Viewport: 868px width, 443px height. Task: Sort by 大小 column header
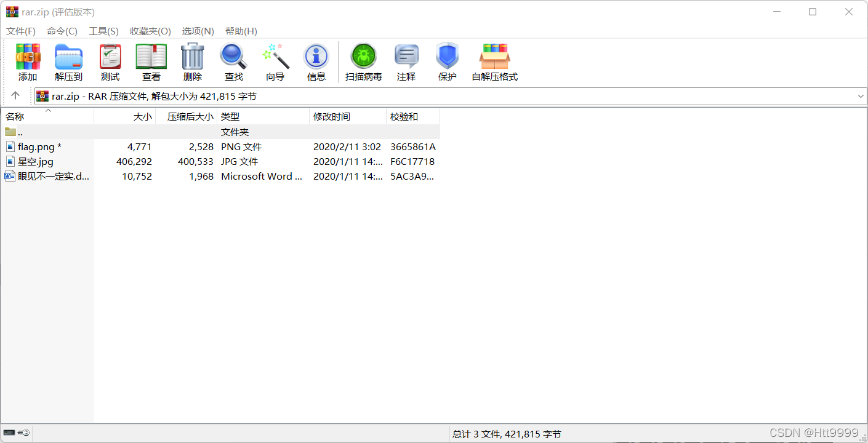click(x=125, y=116)
